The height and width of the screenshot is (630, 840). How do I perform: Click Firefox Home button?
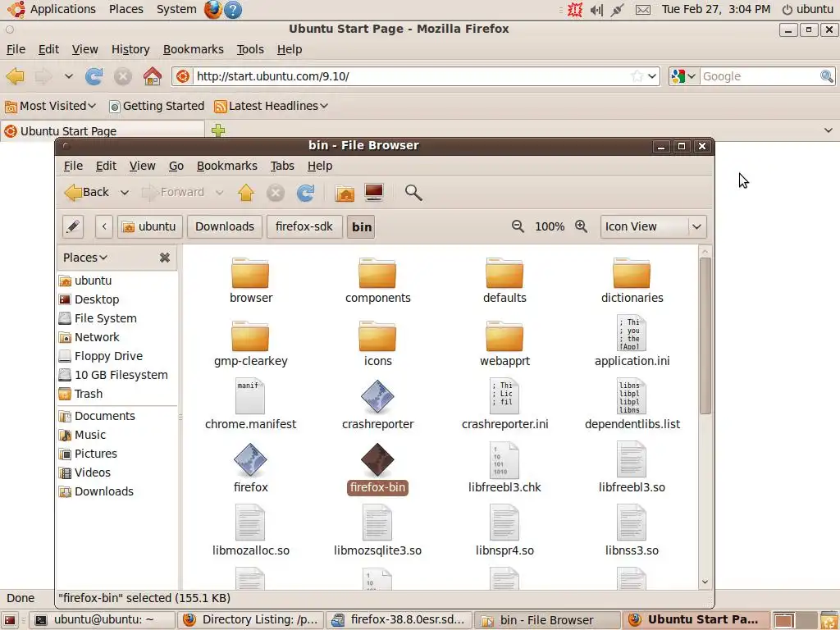pyautogui.click(x=152, y=76)
